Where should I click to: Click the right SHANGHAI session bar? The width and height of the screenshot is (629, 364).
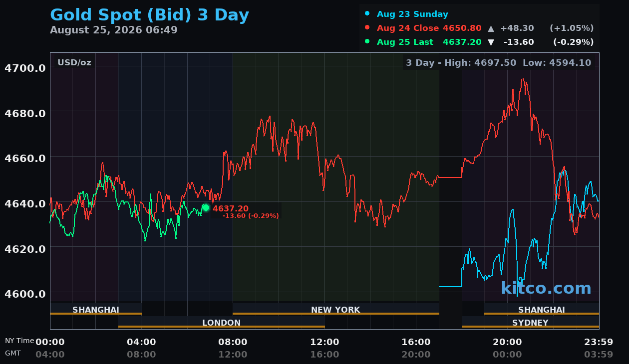tap(542, 309)
